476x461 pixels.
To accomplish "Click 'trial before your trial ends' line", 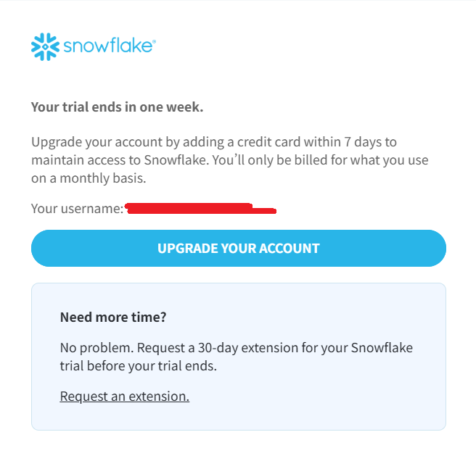I will pyautogui.click(x=138, y=366).
